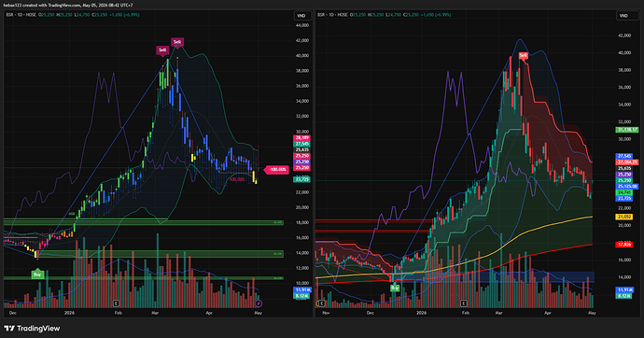Viewport: 644px width, 338px height.
Task: Click the Mar date on right chart time axis
Action: click(x=498, y=313)
